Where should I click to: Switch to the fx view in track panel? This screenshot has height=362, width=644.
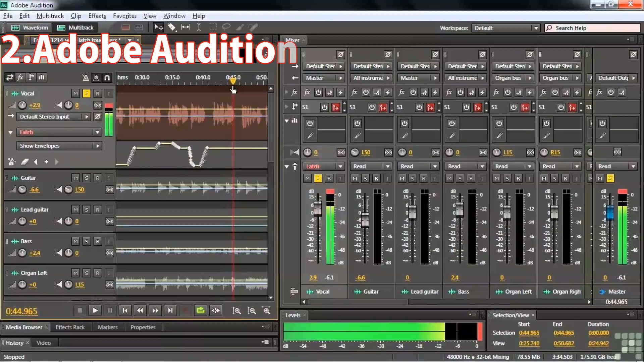20,77
